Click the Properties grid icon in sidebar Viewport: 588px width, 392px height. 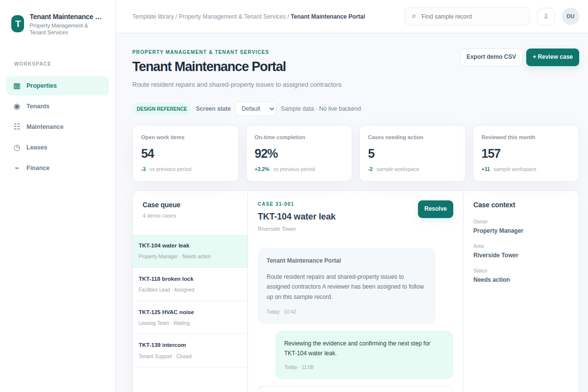17,86
